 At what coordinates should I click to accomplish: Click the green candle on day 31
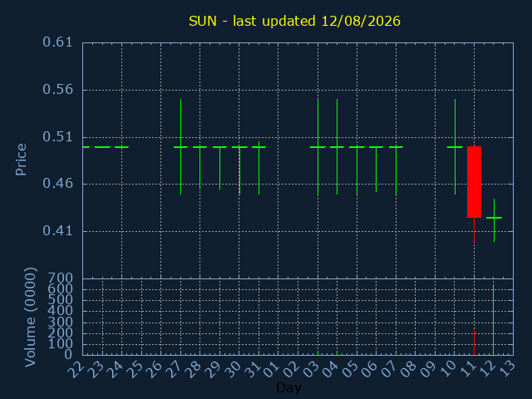[x=259, y=168]
